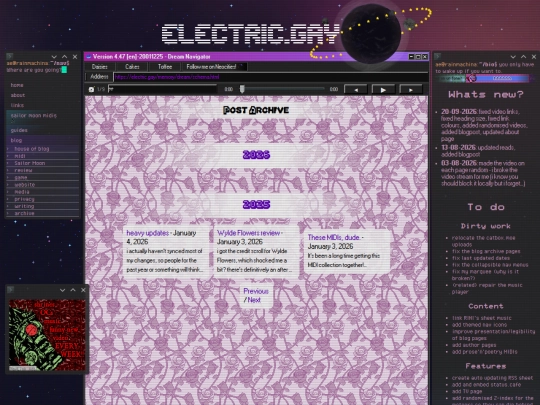The width and height of the screenshot is (540, 405).
Task: Go to Next archive page
Action: point(254,300)
